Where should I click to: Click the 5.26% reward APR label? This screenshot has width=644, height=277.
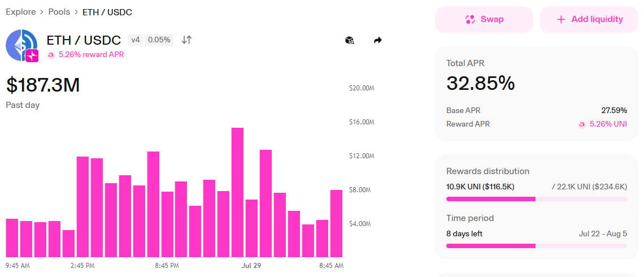(91, 55)
